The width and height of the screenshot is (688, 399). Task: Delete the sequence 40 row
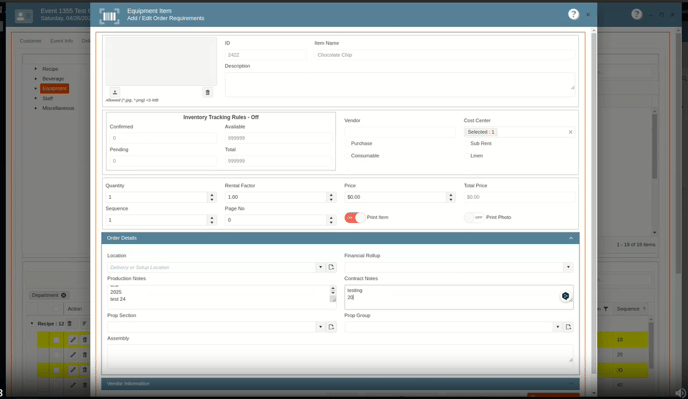tap(85, 385)
